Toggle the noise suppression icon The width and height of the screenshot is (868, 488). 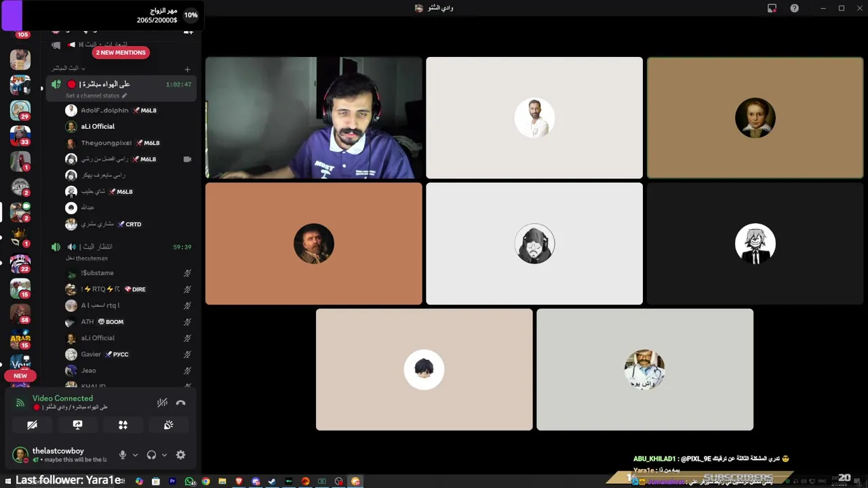[x=162, y=403]
